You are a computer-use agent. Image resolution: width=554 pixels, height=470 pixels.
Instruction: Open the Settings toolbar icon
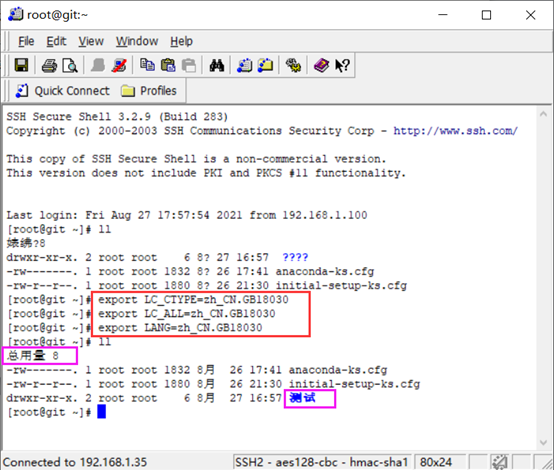tap(293, 66)
